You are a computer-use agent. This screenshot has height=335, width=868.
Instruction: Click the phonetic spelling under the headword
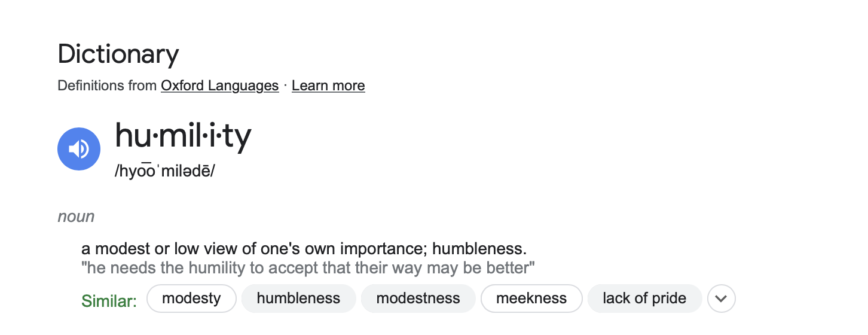165,171
